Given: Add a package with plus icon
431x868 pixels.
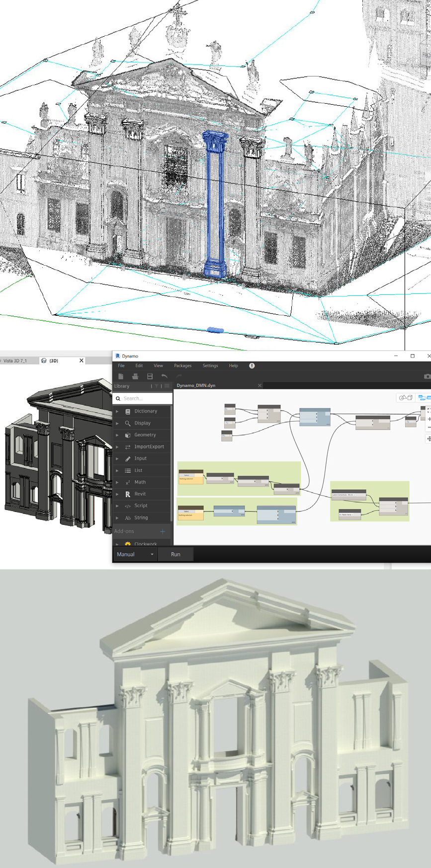Looking at the screenshot, I should pyautogui.click(x=163, y=531).
